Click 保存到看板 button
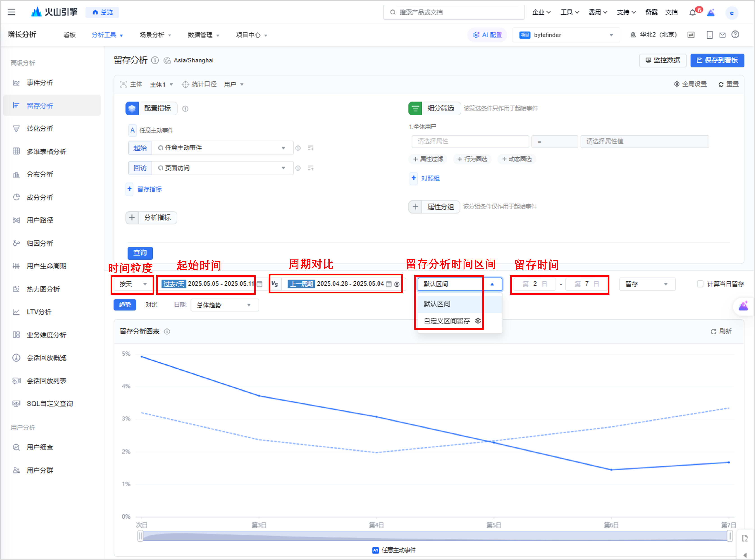The image size is (755, 560). click(x=717, y=60)
